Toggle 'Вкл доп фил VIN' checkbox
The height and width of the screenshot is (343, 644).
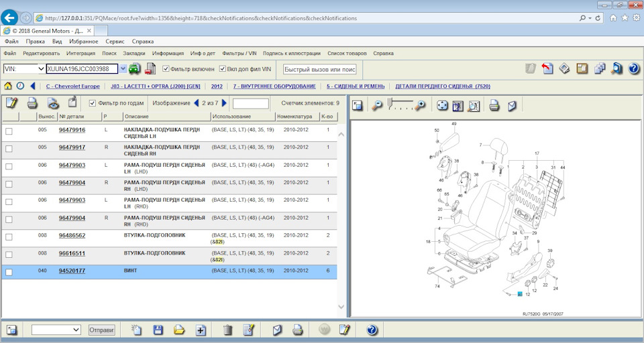(x=223, y=69)
